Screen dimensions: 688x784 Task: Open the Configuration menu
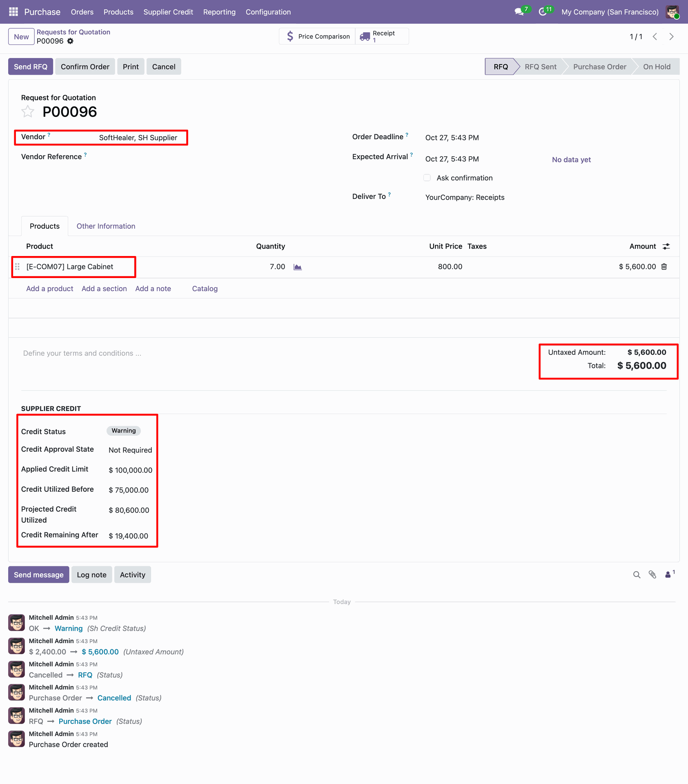[268, 12]
